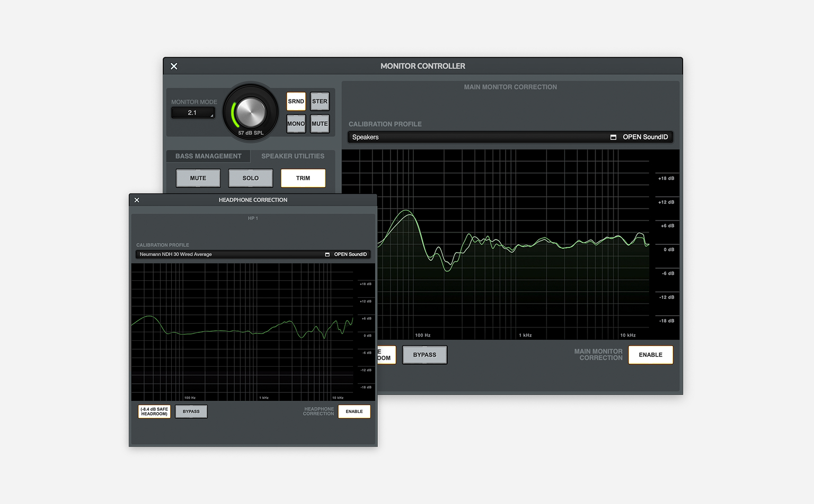Switch to the Speaker Utilities tab
The width and height of the screenshot is (814, 504).
293,156
